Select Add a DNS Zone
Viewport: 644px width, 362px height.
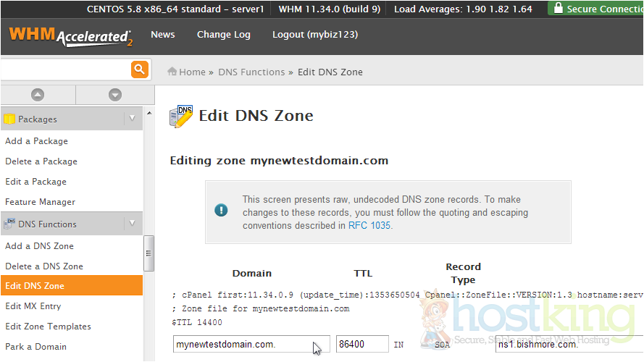39,245
